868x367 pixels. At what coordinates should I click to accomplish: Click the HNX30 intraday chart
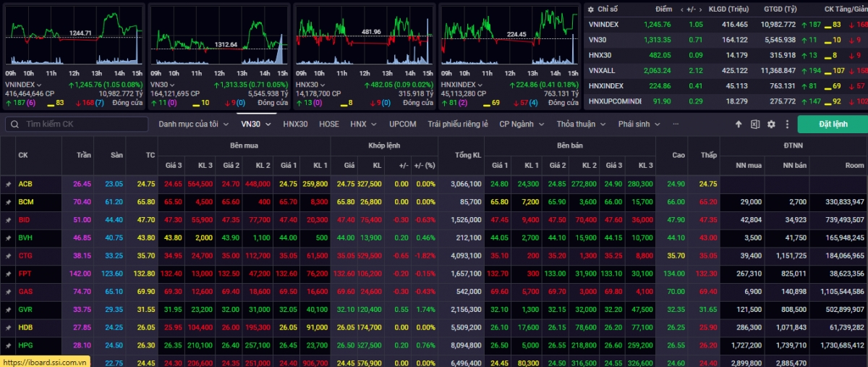coord(365,36)
